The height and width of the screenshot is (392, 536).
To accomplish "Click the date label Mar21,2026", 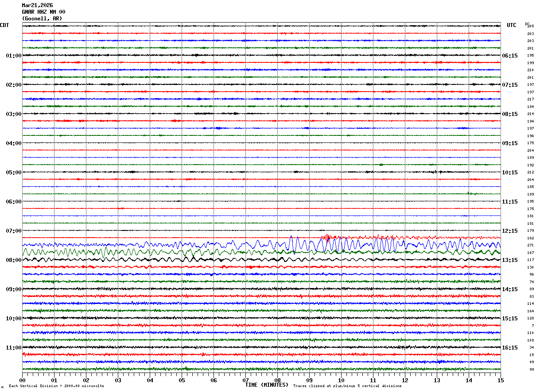I will 37,5.
